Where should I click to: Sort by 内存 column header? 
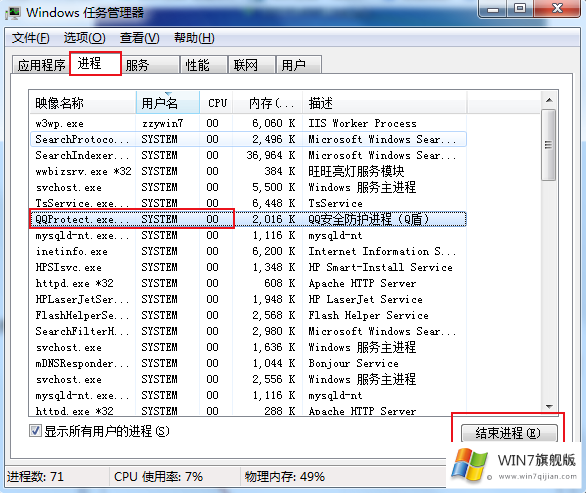(x=267, y=102)
